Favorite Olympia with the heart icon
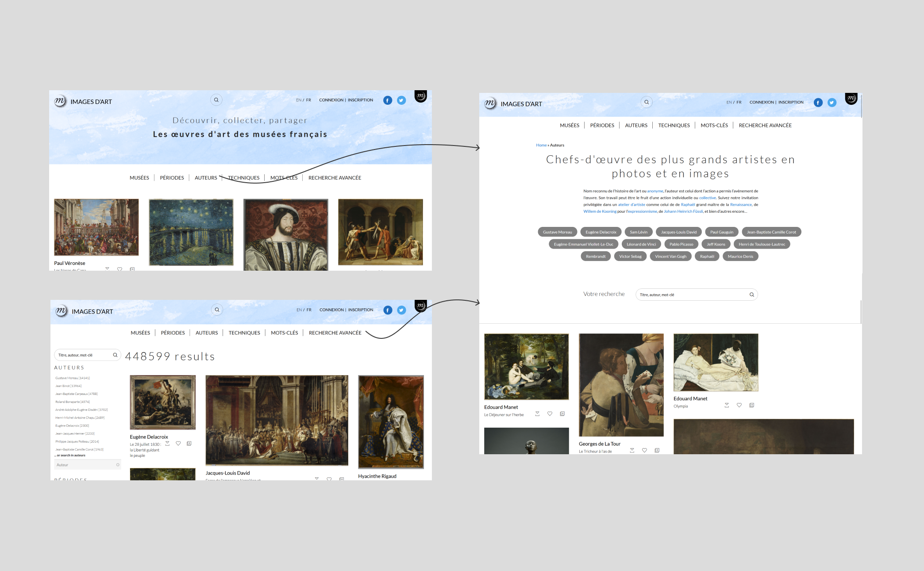Viewport: 924px width, 571px height. click(x=739, y=405)
